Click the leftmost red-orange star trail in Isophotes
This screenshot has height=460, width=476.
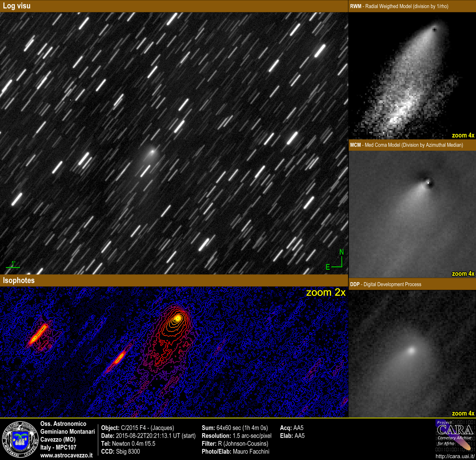point(38,334)
